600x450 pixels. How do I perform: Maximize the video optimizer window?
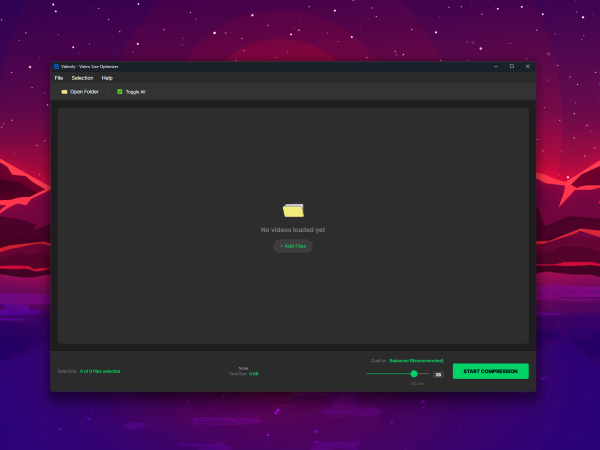[x=512, y=67]
